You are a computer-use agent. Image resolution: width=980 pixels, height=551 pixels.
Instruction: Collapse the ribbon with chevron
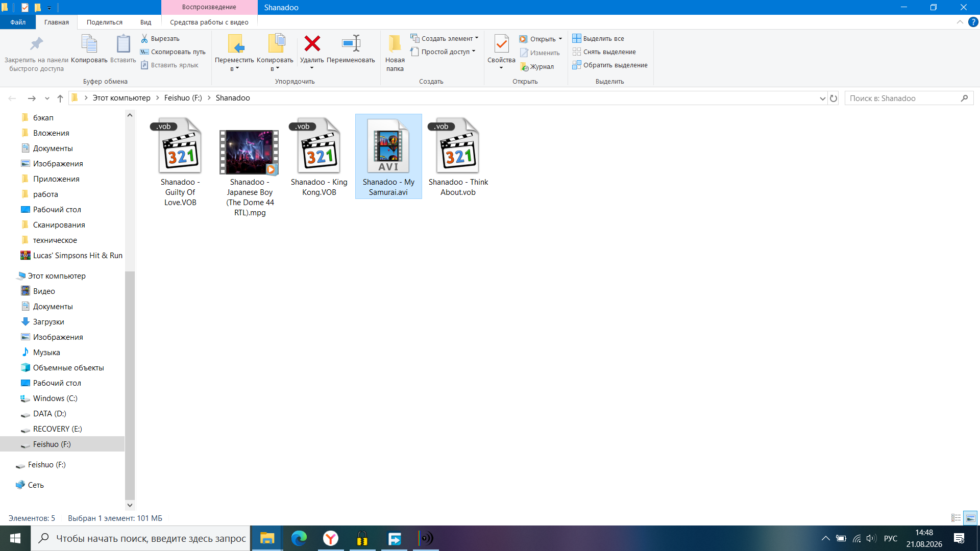[x=960, y=22]
